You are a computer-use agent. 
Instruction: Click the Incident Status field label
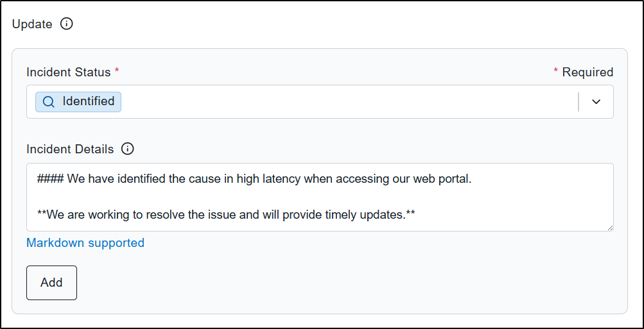coord(69,72)
